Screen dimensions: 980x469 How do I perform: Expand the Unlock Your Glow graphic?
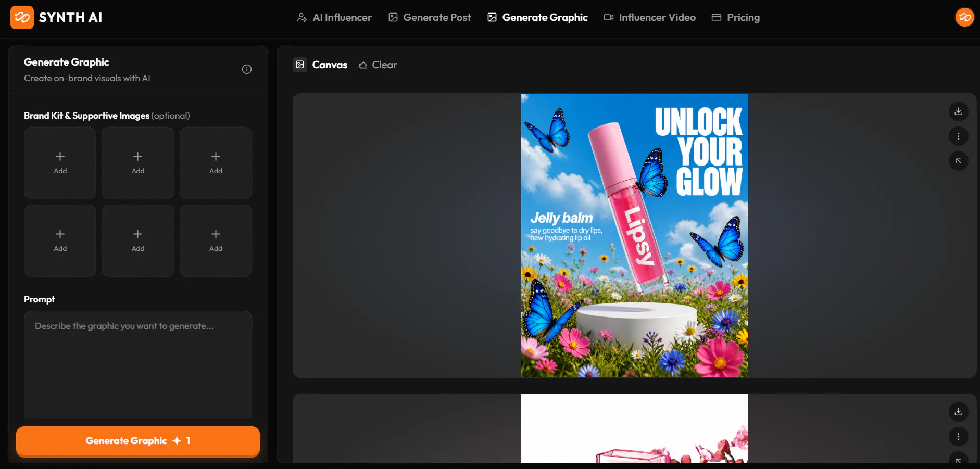[958, 161]
